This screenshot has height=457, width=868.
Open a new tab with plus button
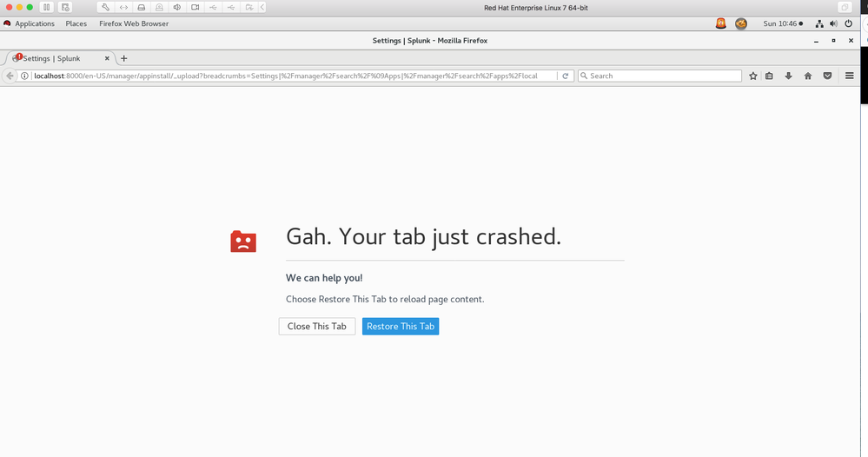[x=124, y=58]
